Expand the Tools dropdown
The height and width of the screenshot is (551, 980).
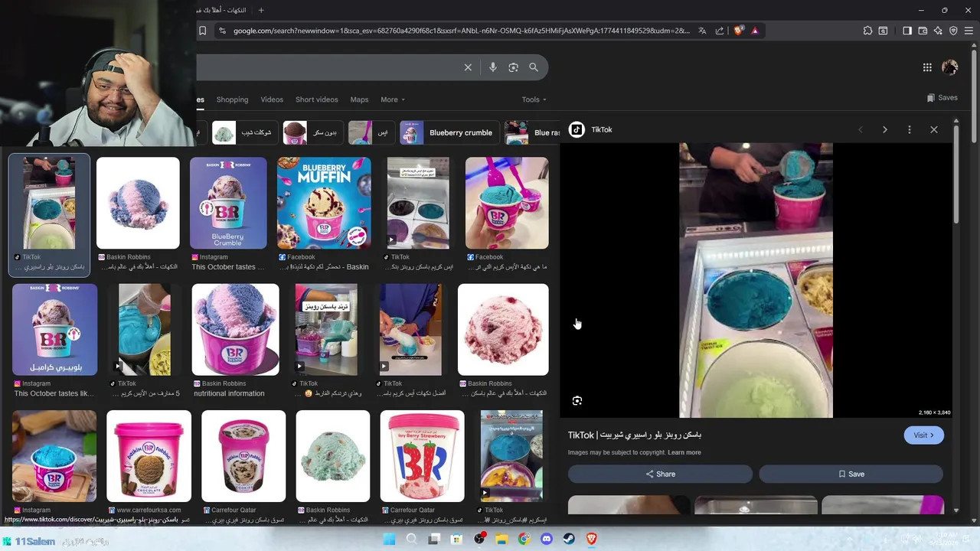pyautogui.click(x=534, y=99)
